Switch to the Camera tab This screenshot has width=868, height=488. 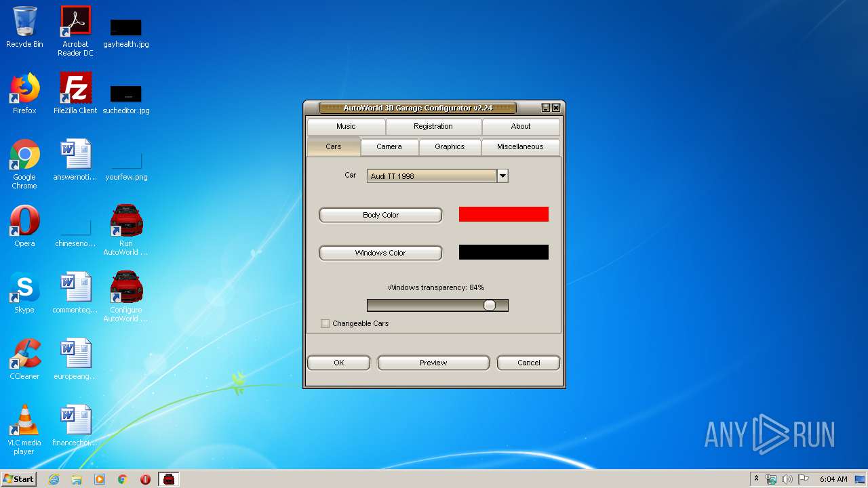pos(389,146)
